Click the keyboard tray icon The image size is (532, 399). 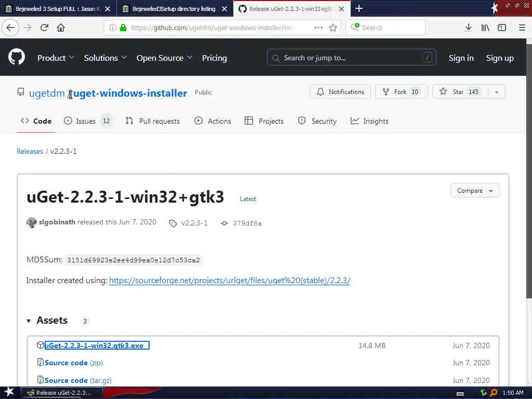pos(460,394)
